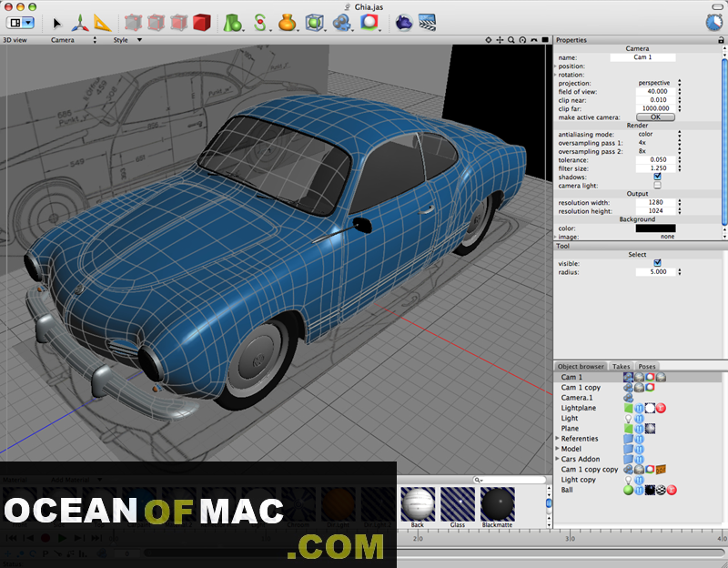
Task: Pick the yellow triangle ruler tool
Action: click(102, 22)
